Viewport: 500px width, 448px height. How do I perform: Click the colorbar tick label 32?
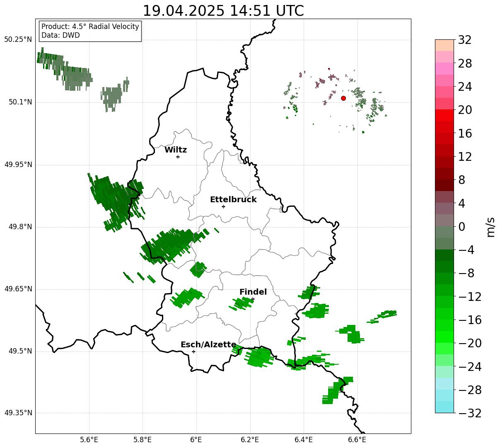click(x=465, y=40)
